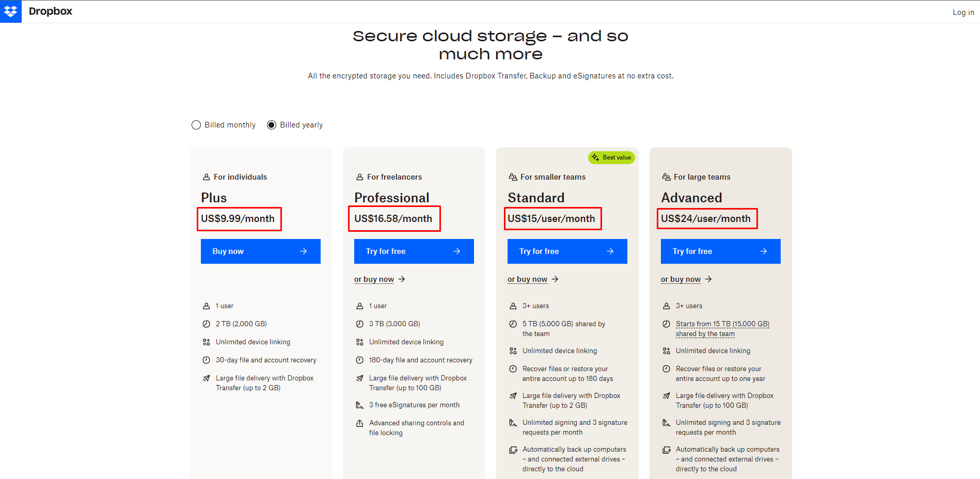Click Try for free under Standard
This screenshot has width=980, height=479.
(567, 251)
